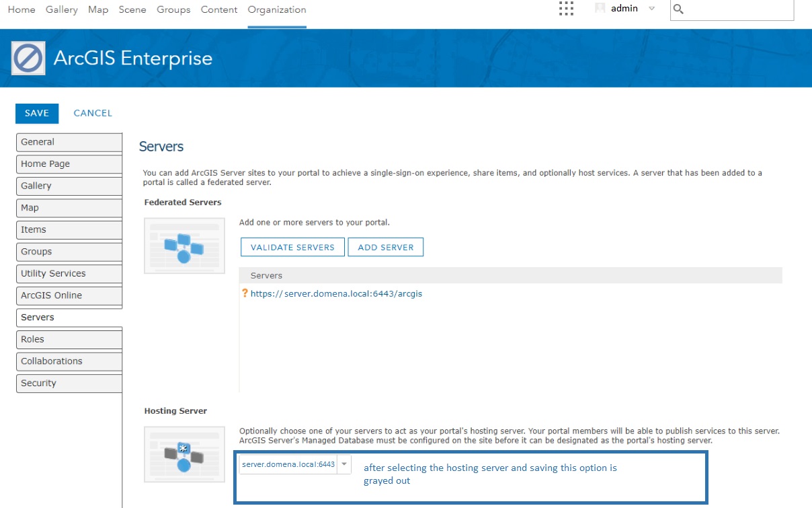
Task: Click the Servers list column header
Action: point(511,275)
